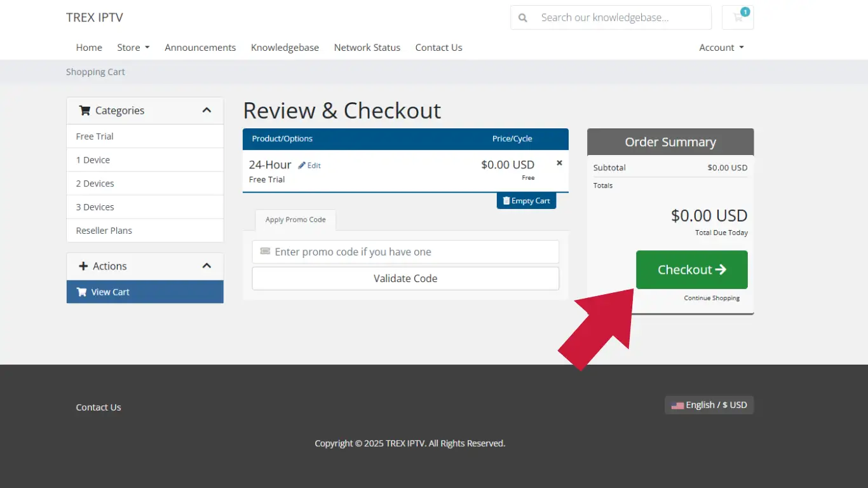Click Contact Us in the top navigation
Screen dimensions: 868x488
pos(438,48)
